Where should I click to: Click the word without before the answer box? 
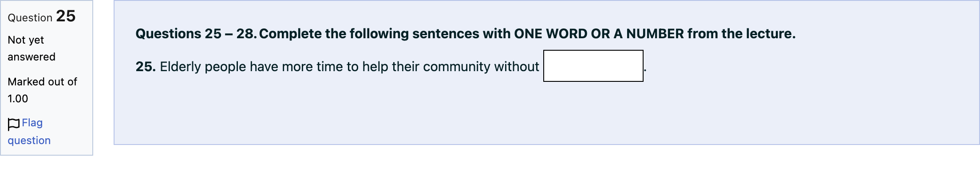[517, 67]
